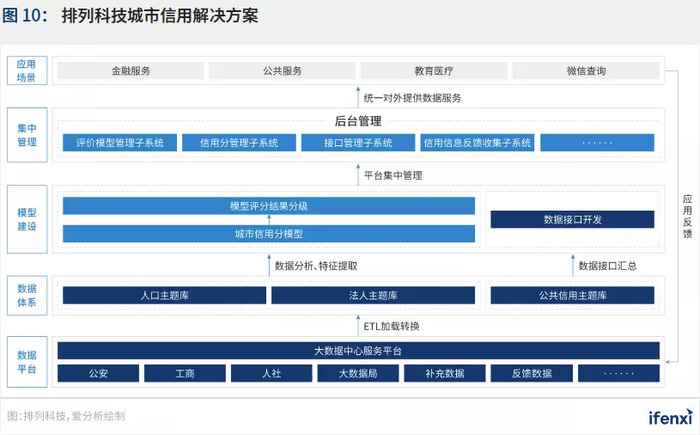Click the 公共信用主题库 block
This screenshot has width=700, height=435.
tap(572, 295)
